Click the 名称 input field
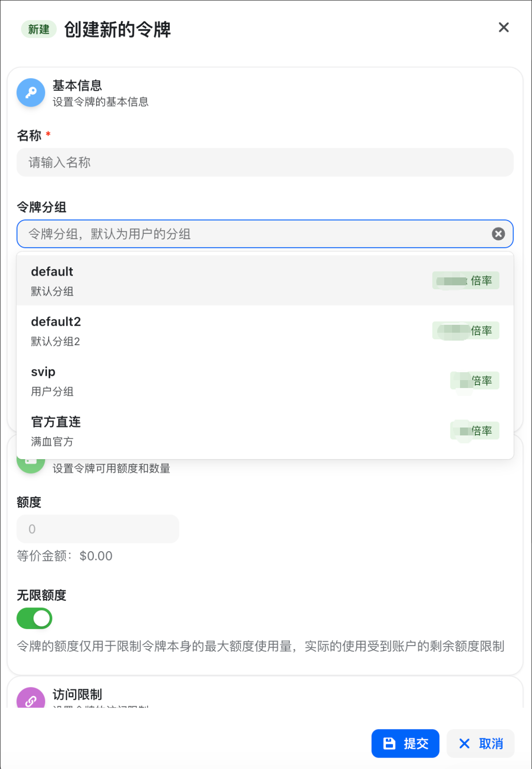Image resolution: width=532 pixels, height=769 pixels. coord(263,162)
